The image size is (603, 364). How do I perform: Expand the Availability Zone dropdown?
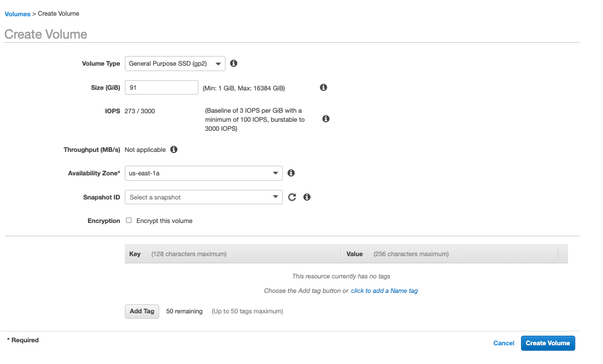coord(203,173)
